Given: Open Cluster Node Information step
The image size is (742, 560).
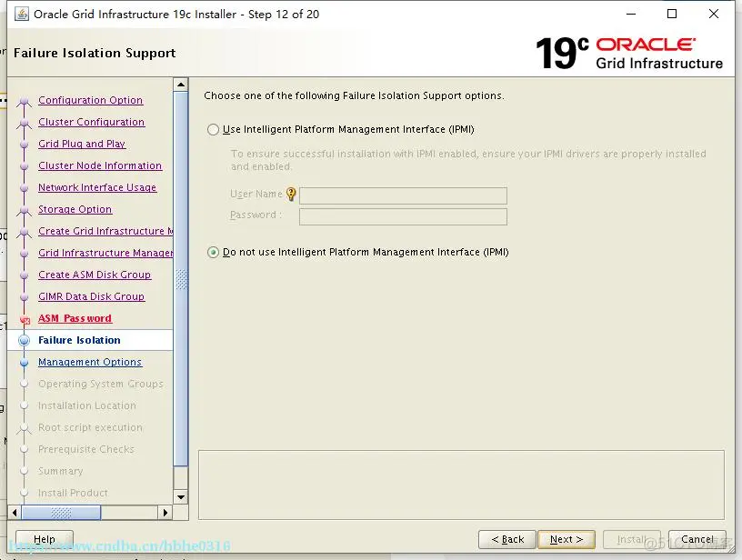Looking at the screenshot, I should (x=100, y=165).
